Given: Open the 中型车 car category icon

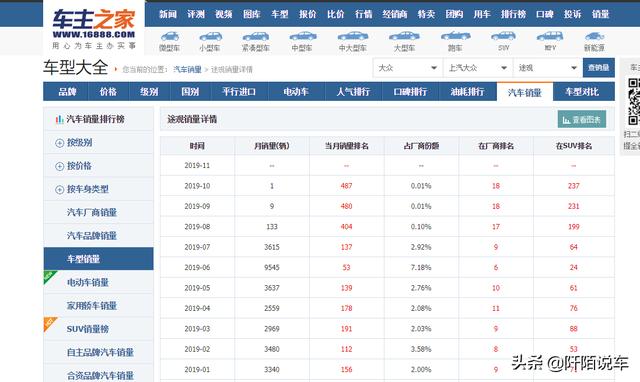Looking at the screenshot, I should (302, 36).
